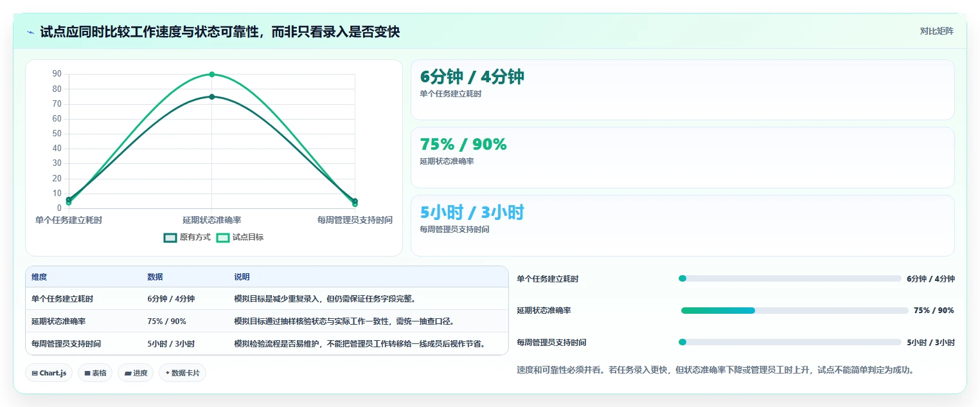Select the 6分钟 / 4分钟 stat card value
Screen dimensions: 980x407
click(x=472, y=77)
